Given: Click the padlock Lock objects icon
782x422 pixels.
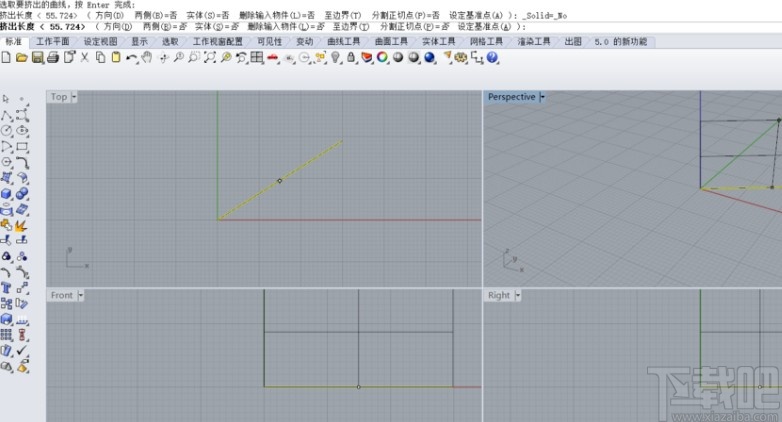Looking at the screenshot, I should (x=351, y=57).
